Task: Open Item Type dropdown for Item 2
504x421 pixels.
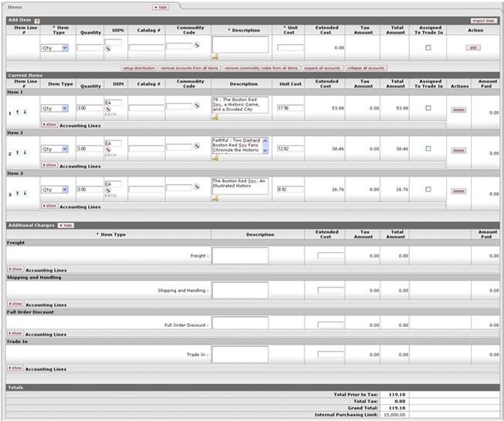Action: (55, 149)
